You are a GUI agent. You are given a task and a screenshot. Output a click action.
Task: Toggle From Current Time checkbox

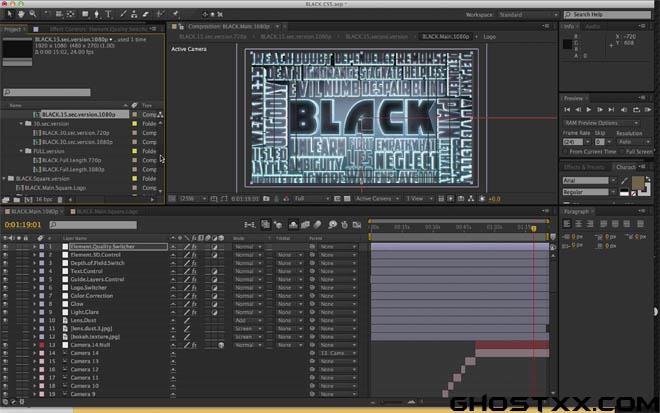[565, 152]
